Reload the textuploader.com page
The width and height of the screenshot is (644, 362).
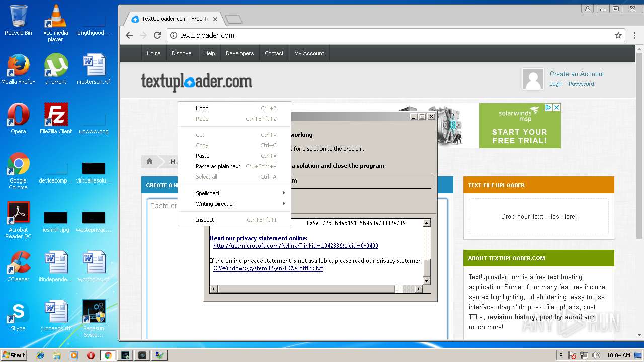pyautogui.click(x=157, y=35)
